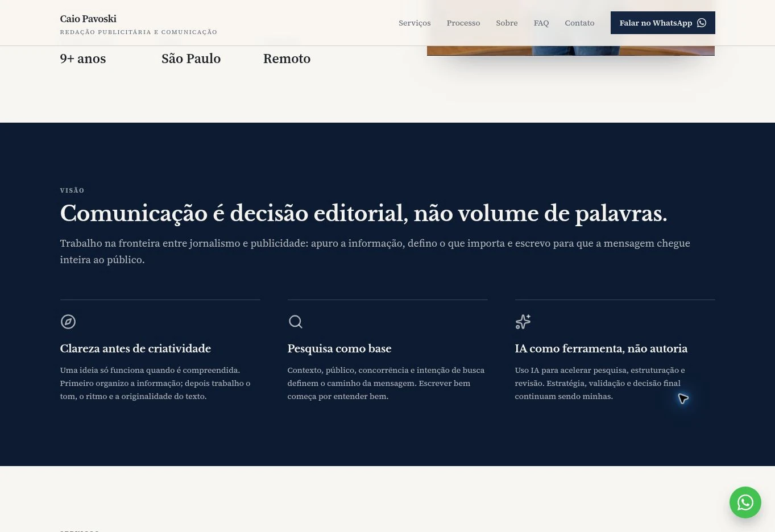Click the '9+ anos' stat
775x532 pixels.
[83, 59]
